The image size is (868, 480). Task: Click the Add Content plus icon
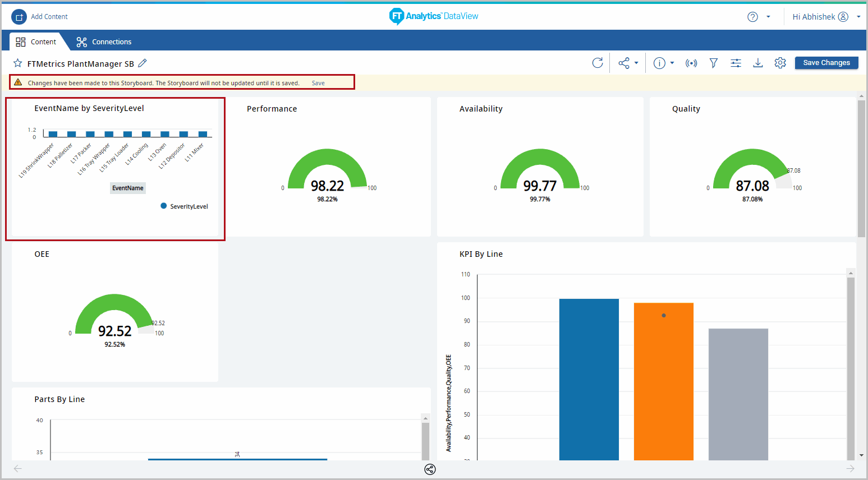pos(19,17)
